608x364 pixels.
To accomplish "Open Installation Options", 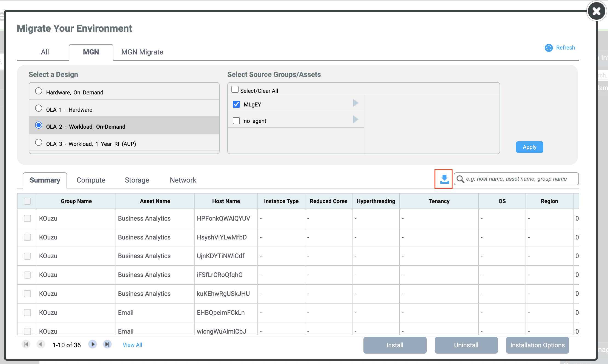I will click(x=537, y=345).
